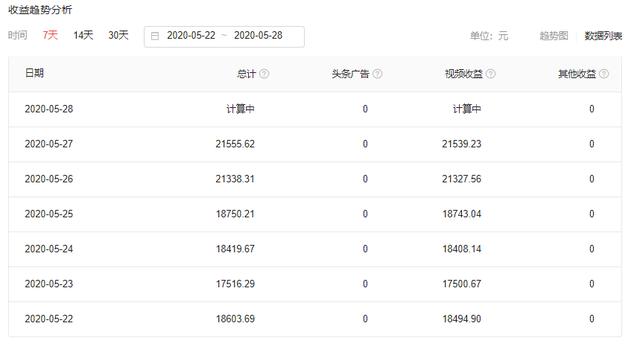Click start date 2020-05-22 in range field
640x361 pixels.
point(191,36)
